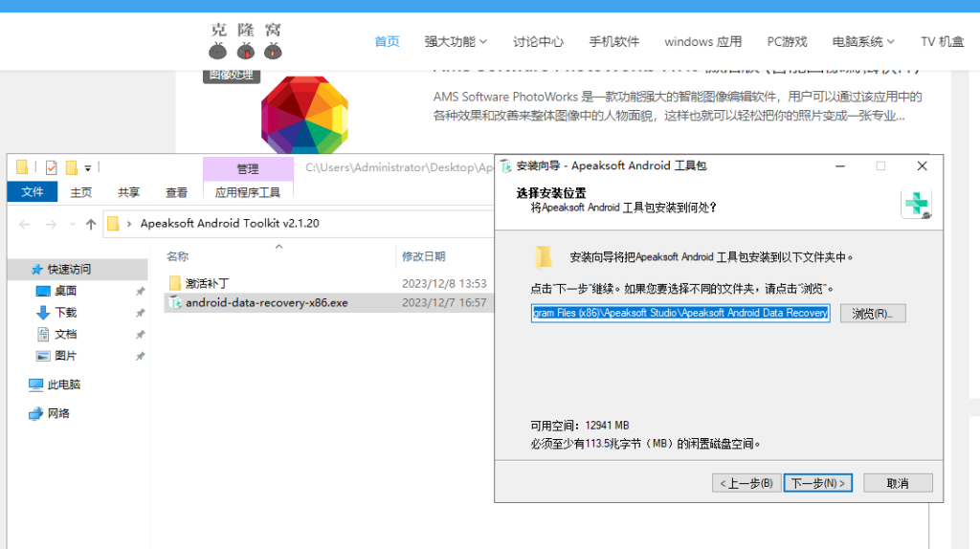
Task: Open 首页 link on the website
Action: [387, 42]
